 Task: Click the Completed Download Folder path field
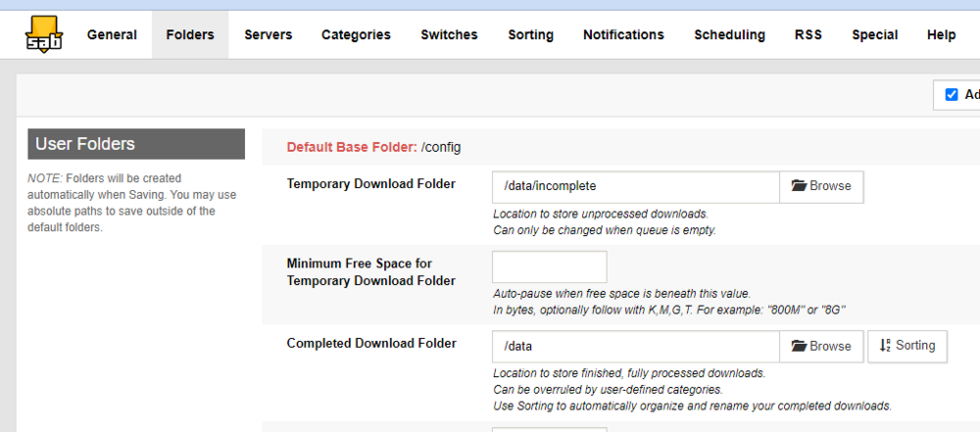click(x=636, y=347)
